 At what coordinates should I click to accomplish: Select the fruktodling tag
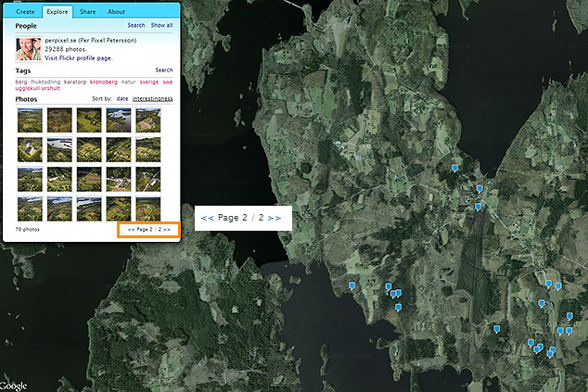(x=45, y=82)
